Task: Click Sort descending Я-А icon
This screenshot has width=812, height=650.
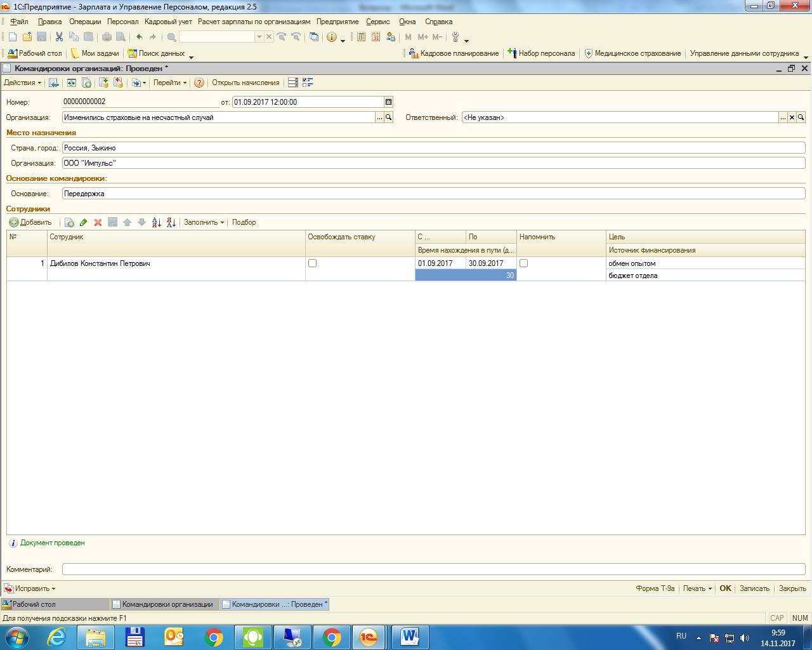Action: click(x=171, y=222)
